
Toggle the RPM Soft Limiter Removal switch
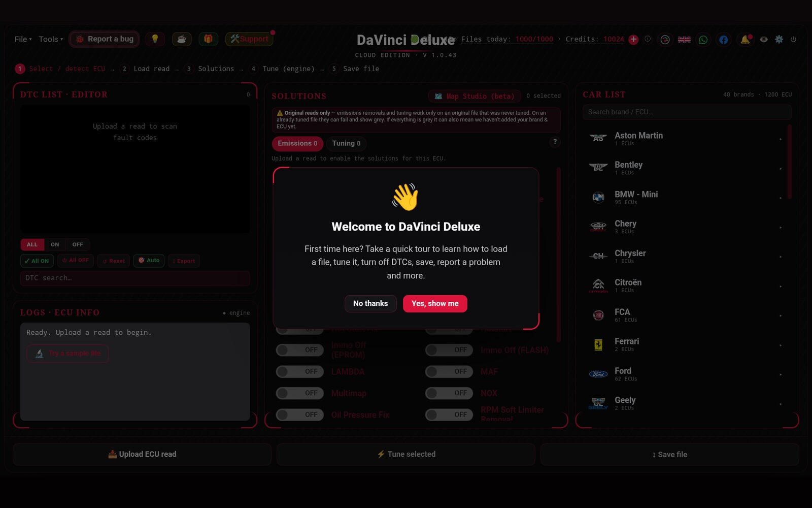449,415
